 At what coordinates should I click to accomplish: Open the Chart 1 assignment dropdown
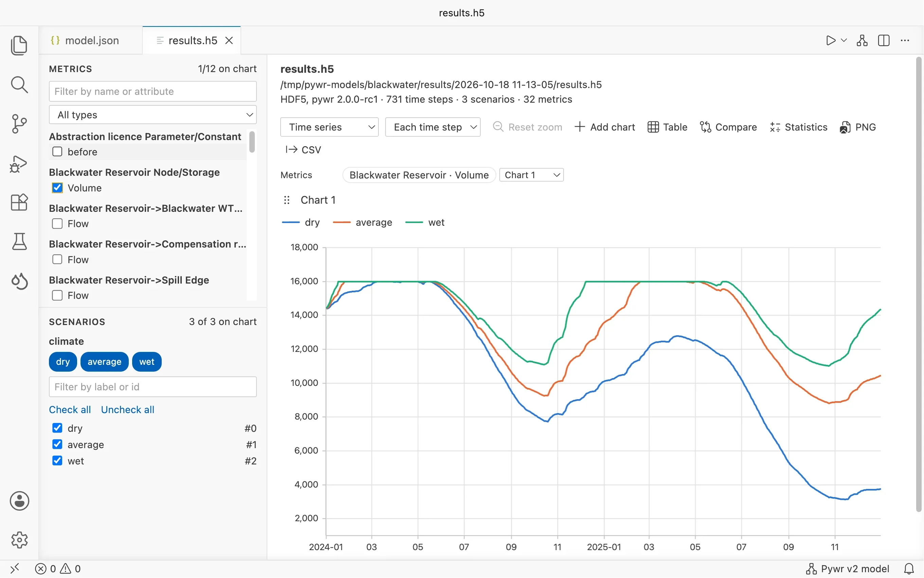[531, 175]
